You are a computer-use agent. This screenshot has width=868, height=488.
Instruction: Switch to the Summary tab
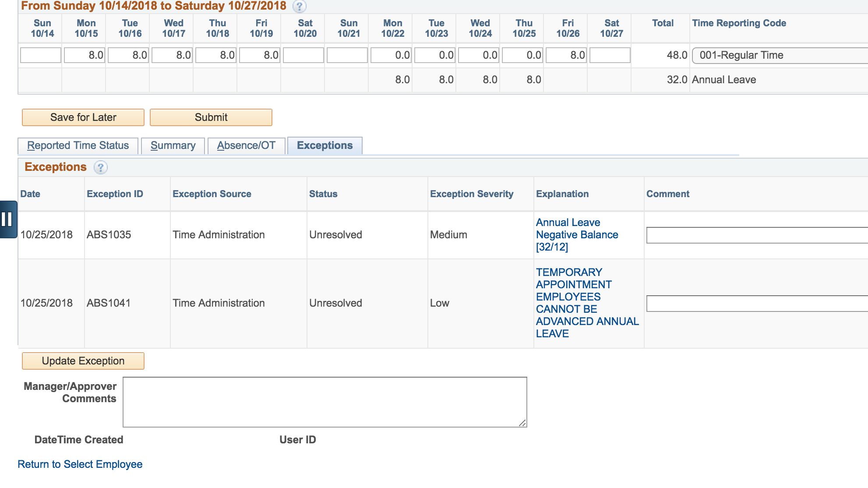(173, 145)
